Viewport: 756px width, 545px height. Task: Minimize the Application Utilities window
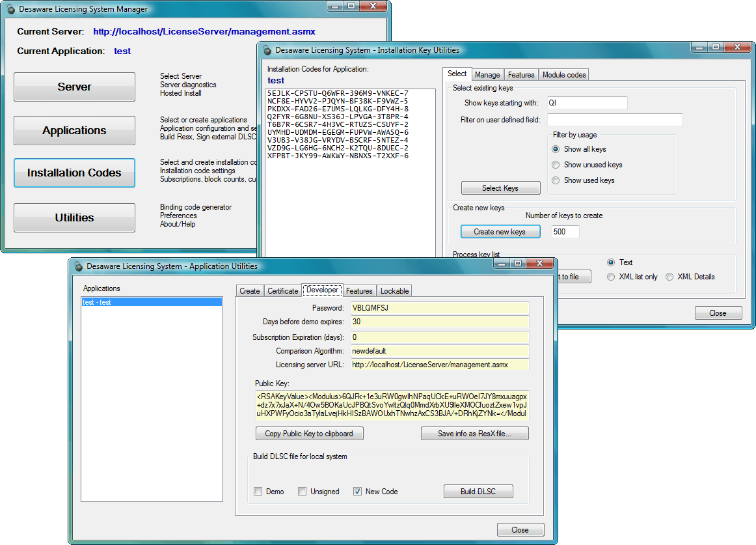tap(502, 264)
